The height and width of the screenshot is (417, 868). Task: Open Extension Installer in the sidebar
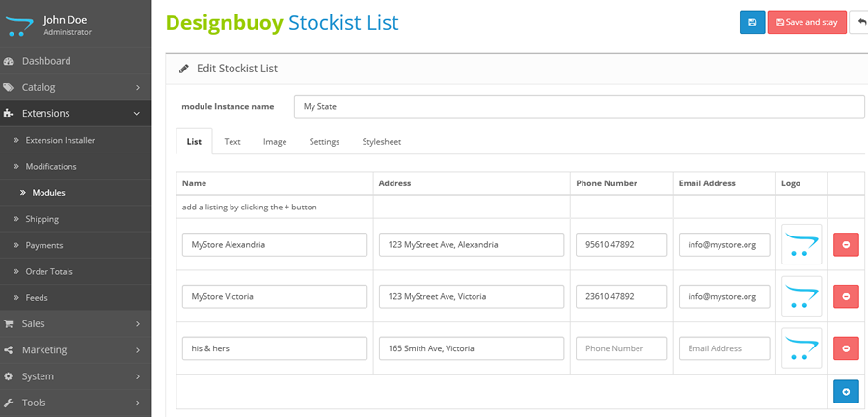pos(60,140)
